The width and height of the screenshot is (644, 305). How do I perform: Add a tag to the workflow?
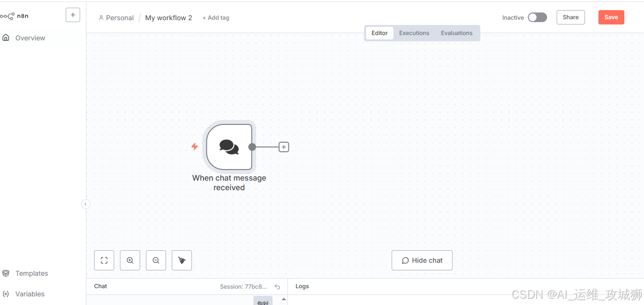click(x=216, y=18)
